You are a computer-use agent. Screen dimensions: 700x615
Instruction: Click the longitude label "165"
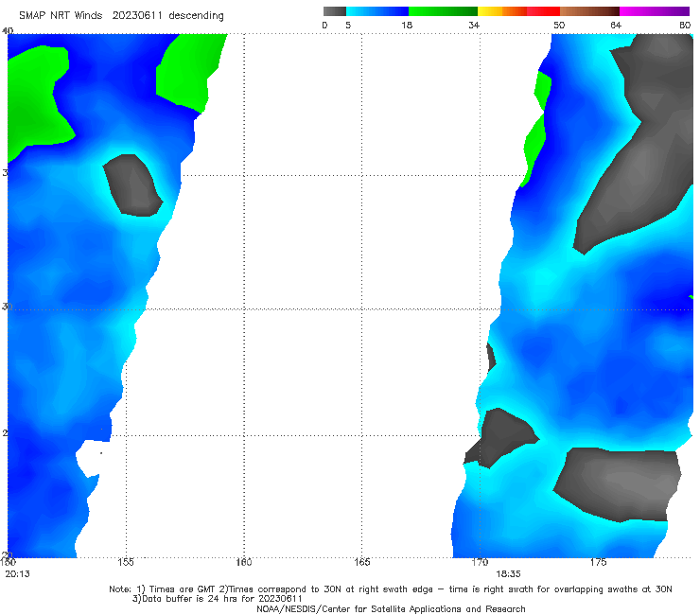(361, 562)
